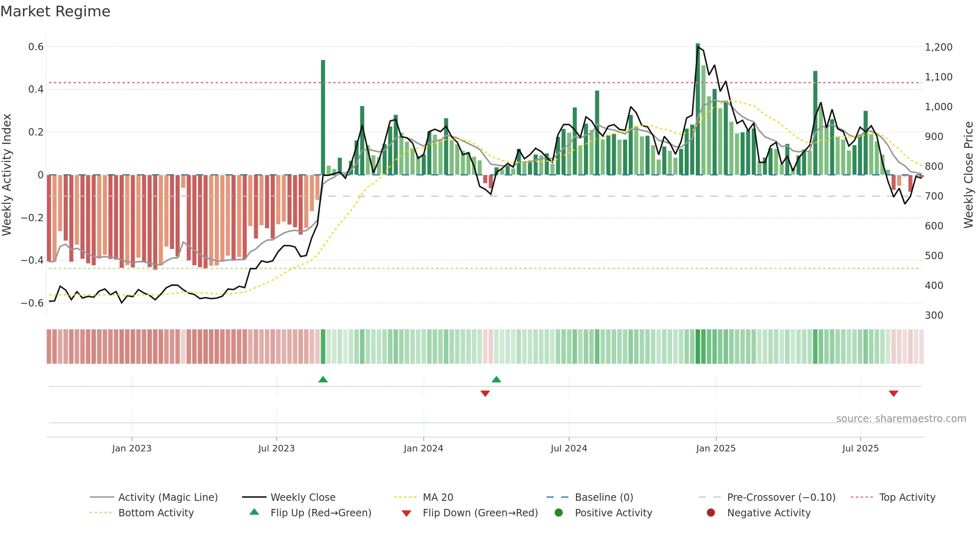
Task: Click the −0.4 activity axis tick label
Action: click(x=32, y=260)
